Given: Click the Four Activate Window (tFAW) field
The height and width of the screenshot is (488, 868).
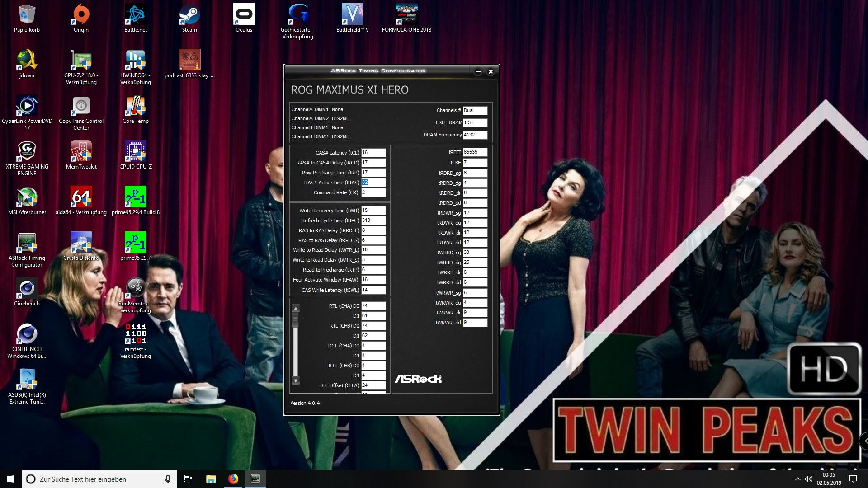Looking at the screenshot, I should [373, 280].
